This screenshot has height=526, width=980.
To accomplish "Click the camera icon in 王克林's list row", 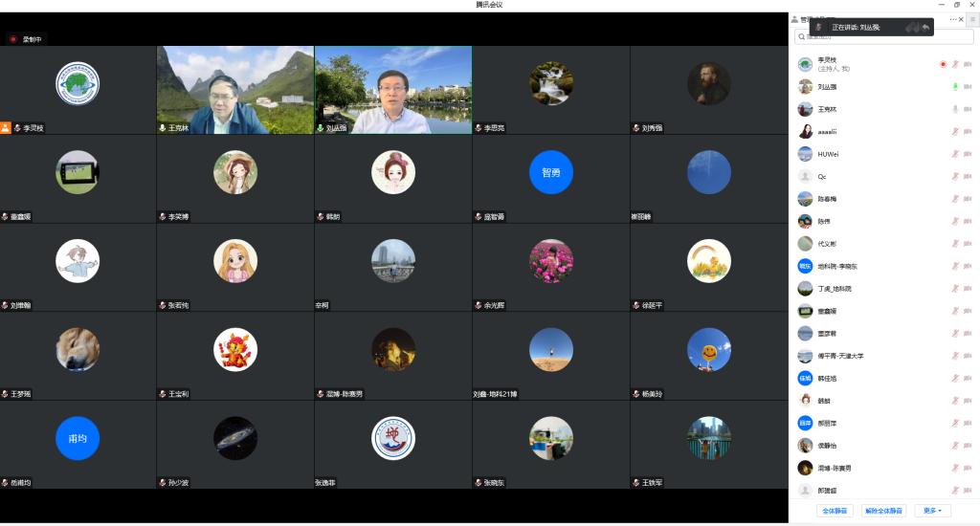I will (x=968, y=109).
